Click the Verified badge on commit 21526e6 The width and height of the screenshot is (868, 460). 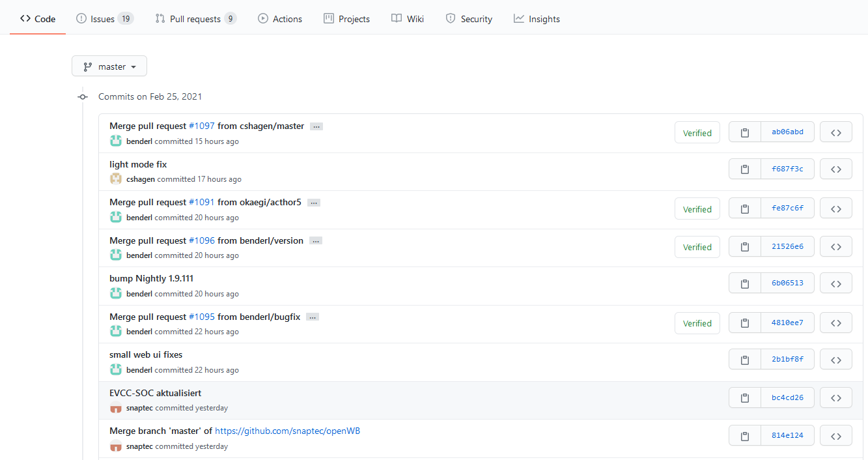[697, 247]
